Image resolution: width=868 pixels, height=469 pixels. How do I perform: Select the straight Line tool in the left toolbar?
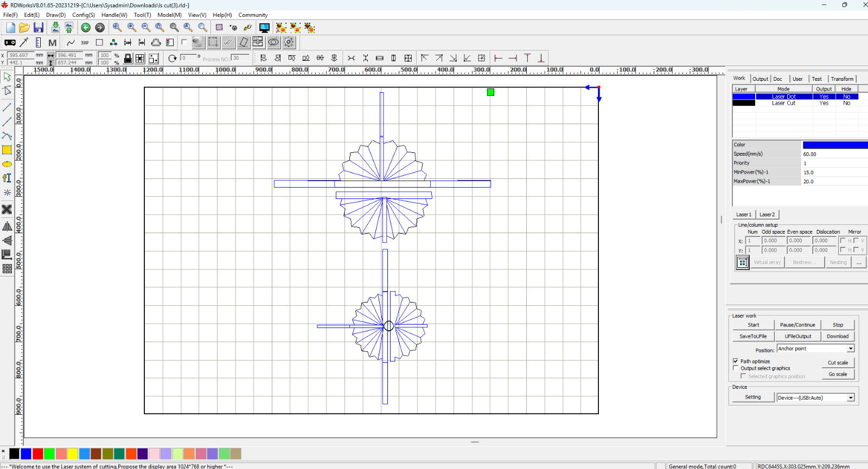click(x=7, y=107)
